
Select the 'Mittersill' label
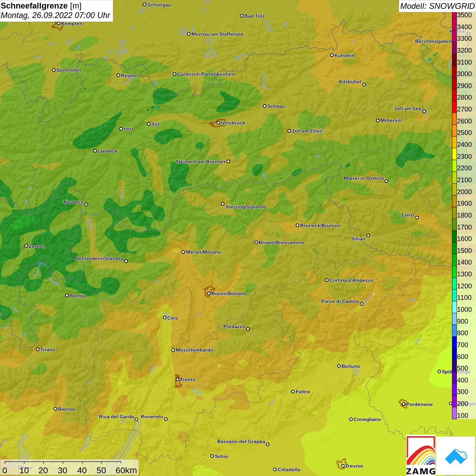coord(391,120)
